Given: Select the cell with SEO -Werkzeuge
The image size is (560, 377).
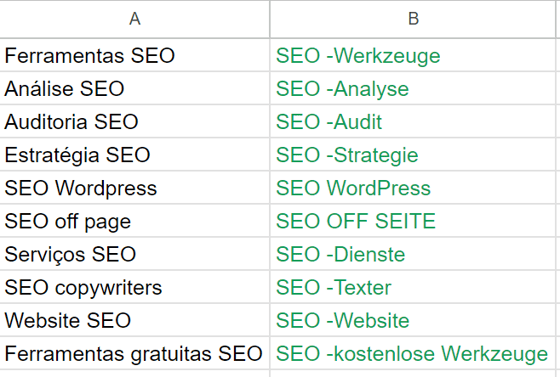Looking at the screenshot, I should (413, 55).
